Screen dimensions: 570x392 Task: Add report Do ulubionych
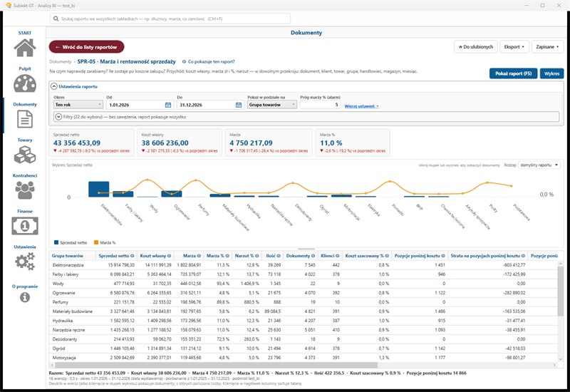pos(475,47)
